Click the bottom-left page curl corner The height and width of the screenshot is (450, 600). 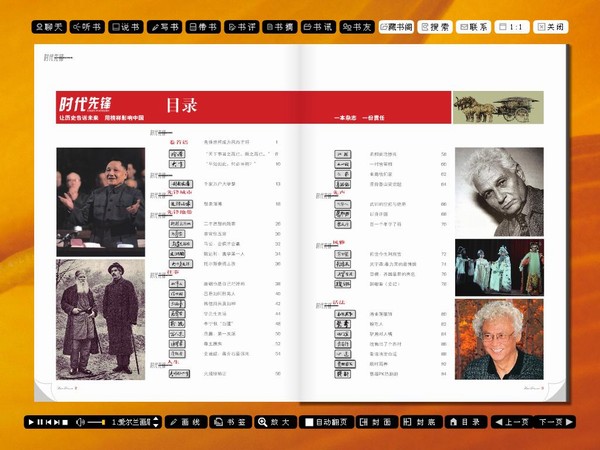pyautogui.click(x=43, y=391)
